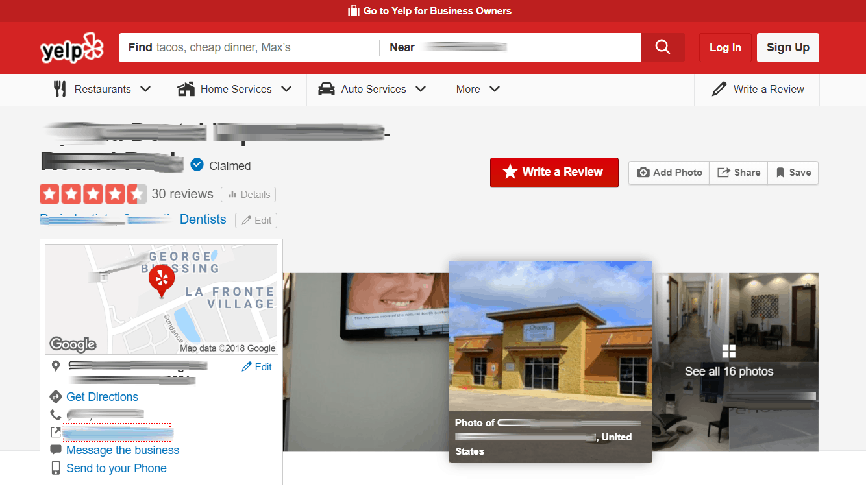Click the Share icon
The width and height of the screenshot is (866, 504).
click(725, 173)
